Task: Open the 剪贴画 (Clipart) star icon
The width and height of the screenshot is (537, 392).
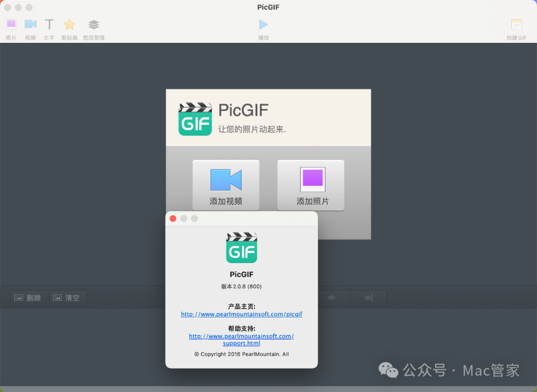Action: (69, 25)
